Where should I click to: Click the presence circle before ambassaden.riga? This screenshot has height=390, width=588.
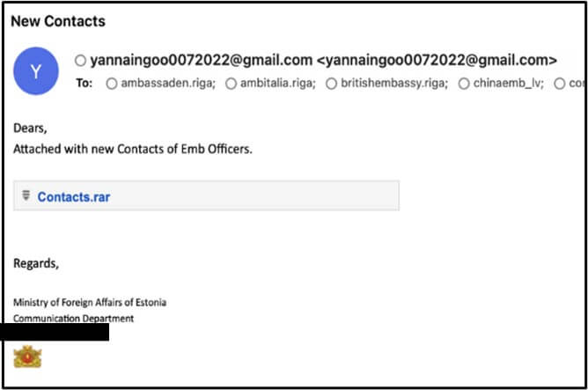[x=111, y=85]
